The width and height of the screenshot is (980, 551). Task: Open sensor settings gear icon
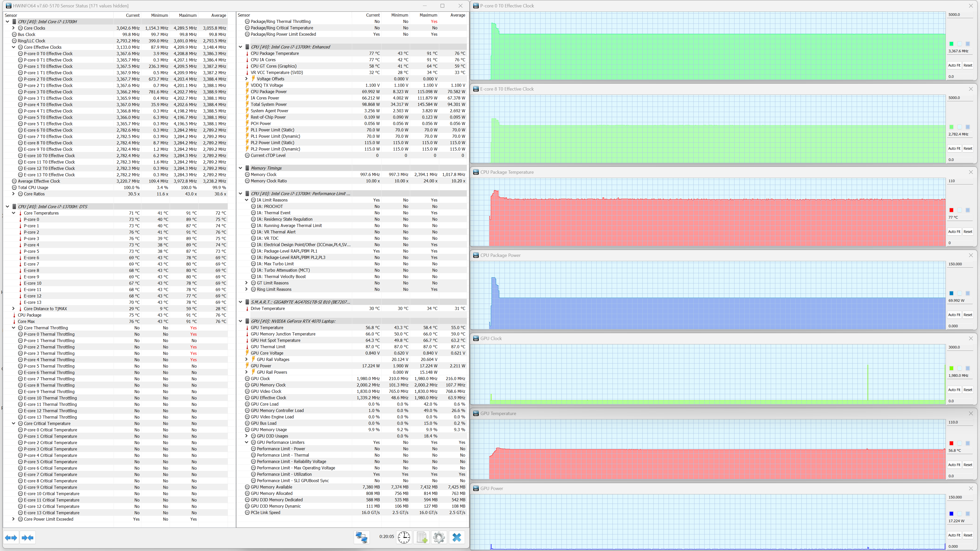[x=439, y=537]
